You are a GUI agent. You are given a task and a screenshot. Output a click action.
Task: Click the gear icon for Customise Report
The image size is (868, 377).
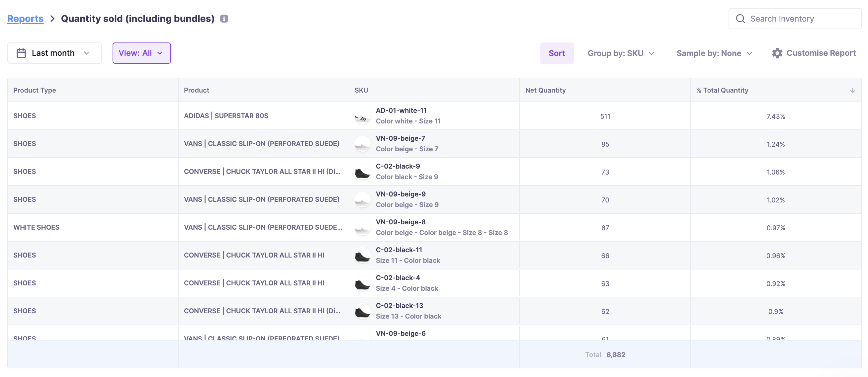[777, 53]
